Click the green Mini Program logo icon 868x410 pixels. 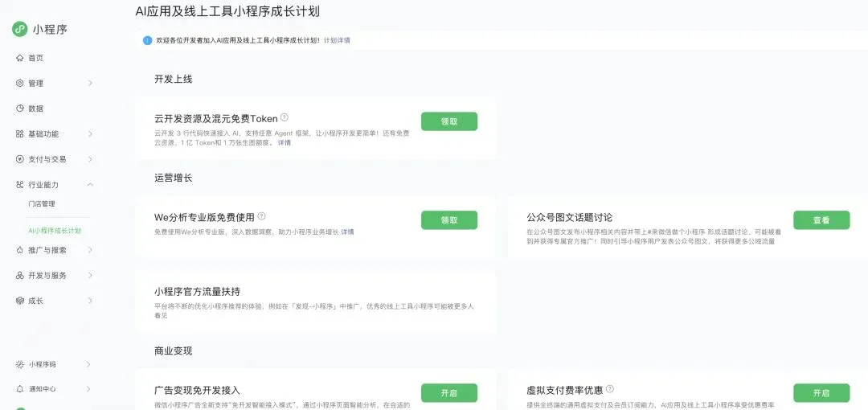pos(20,30)
